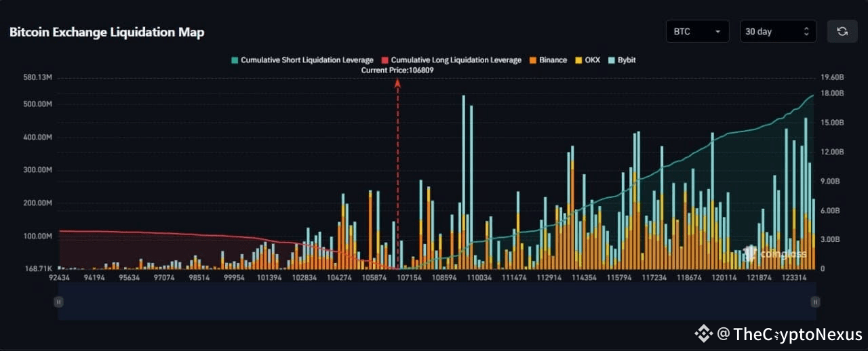
Task: Click the 200.00M y-axis label
Action: [x=37, y=203]
